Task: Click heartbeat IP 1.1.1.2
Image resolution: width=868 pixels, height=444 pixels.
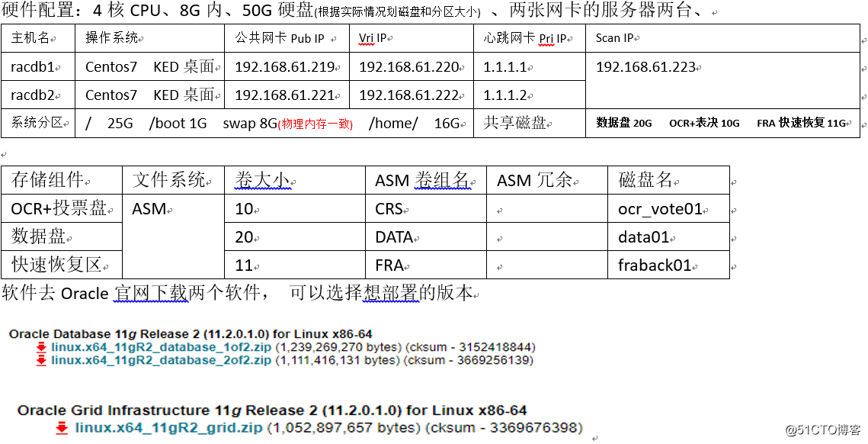Action: pos(504,95)
